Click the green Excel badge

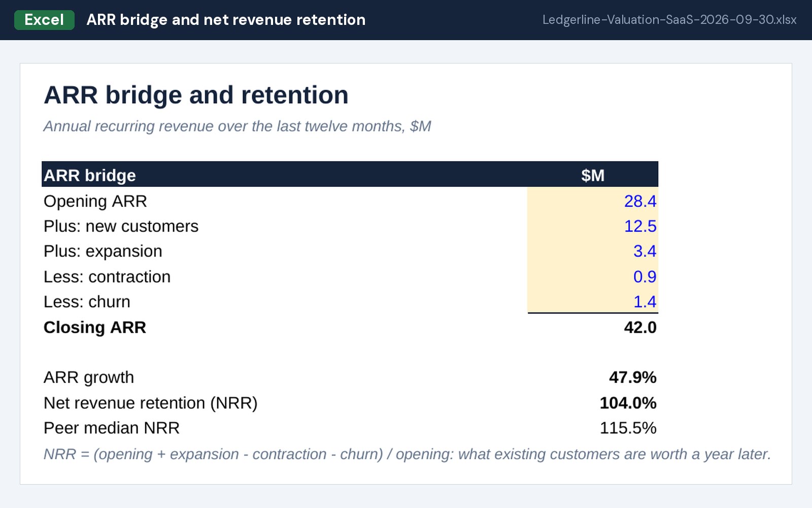pyautogui.click(x=44, y=20)
